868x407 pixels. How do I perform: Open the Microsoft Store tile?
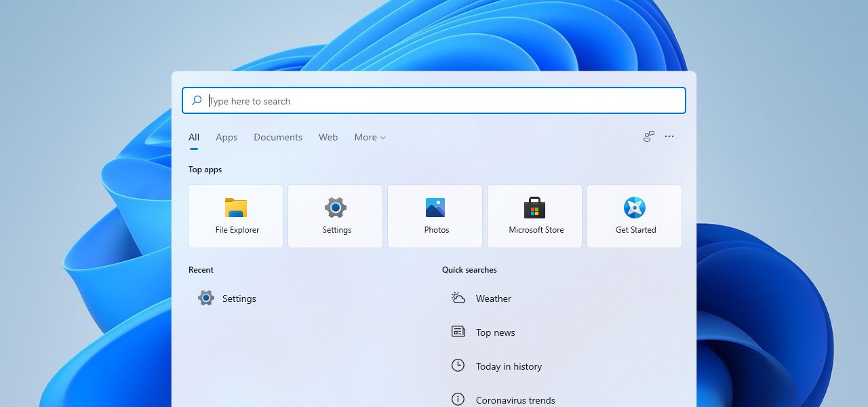tap(534, 216)
